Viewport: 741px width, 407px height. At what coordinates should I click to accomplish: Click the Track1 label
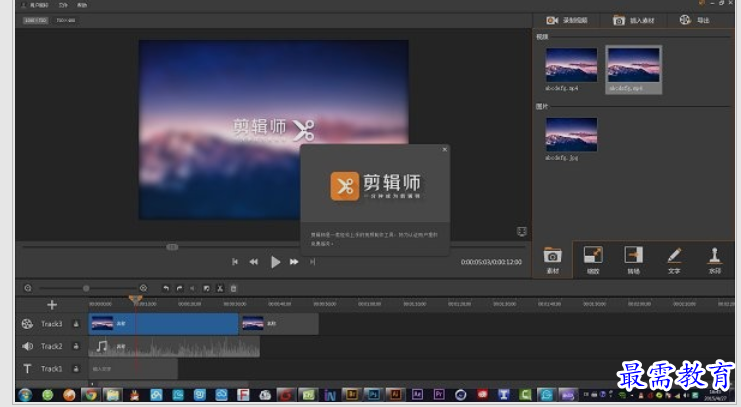tap(52, 369)
